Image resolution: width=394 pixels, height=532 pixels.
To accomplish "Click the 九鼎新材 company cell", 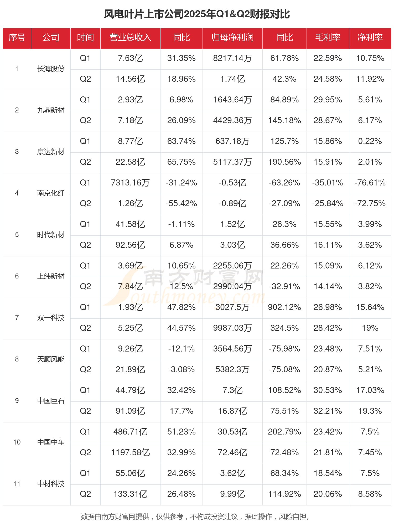I will pos(51,110).
